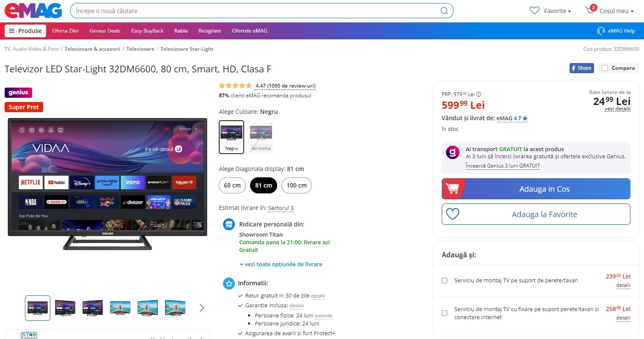Open Easy BuyBack menu item
Image resolution: width=644 pixels, height=339 pixels.
tap(147, 31)
